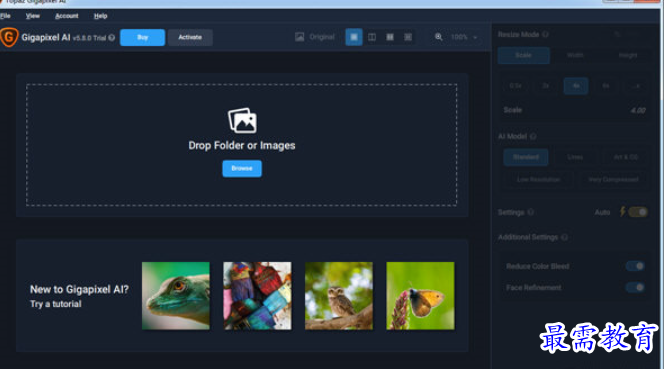
Task: Choose the custom scale preset button
Action: point(636,86)
